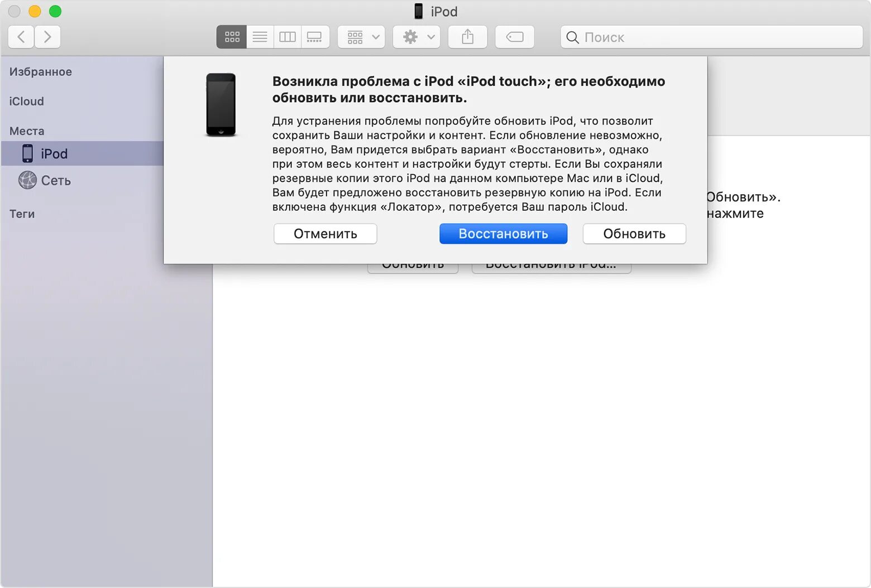
Task: Go back with the left arrow button
Action: [21, 37]
